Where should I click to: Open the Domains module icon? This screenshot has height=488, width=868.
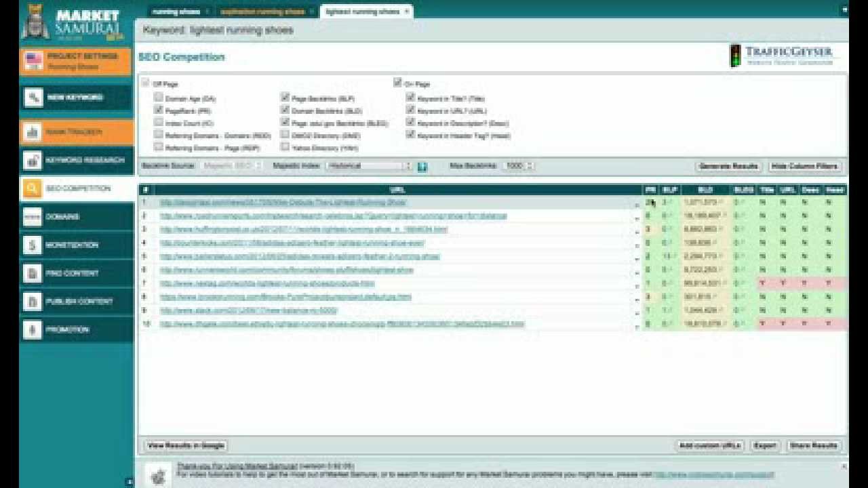coord(33,217)
